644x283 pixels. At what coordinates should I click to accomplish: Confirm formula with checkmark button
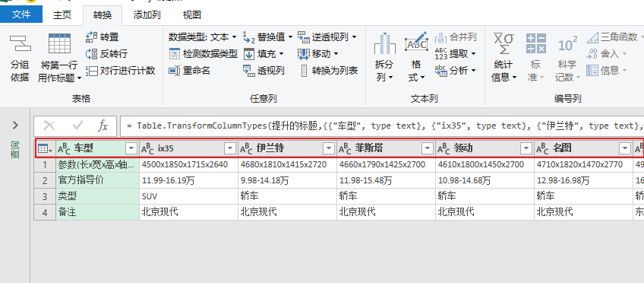(77, 126)
